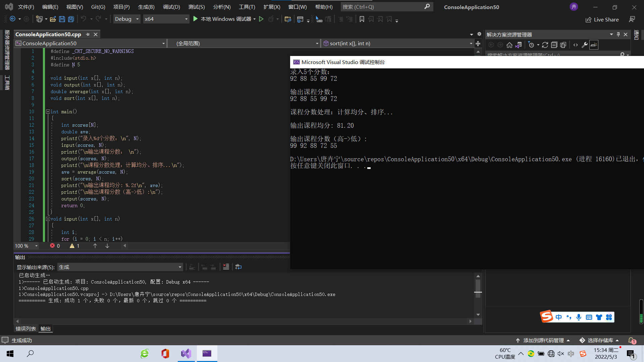Click Open File folder icon in toolbar
This screenshot has width=644, height=362.
[53, 19]
